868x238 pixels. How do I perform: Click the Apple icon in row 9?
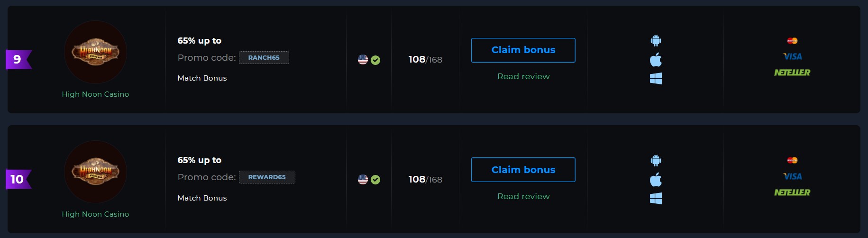(x=656, y=60)
